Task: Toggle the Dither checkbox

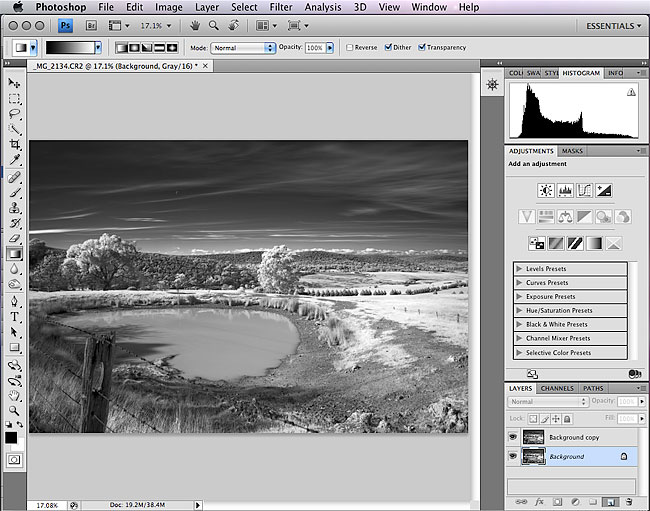Action: tap(387, 47)
